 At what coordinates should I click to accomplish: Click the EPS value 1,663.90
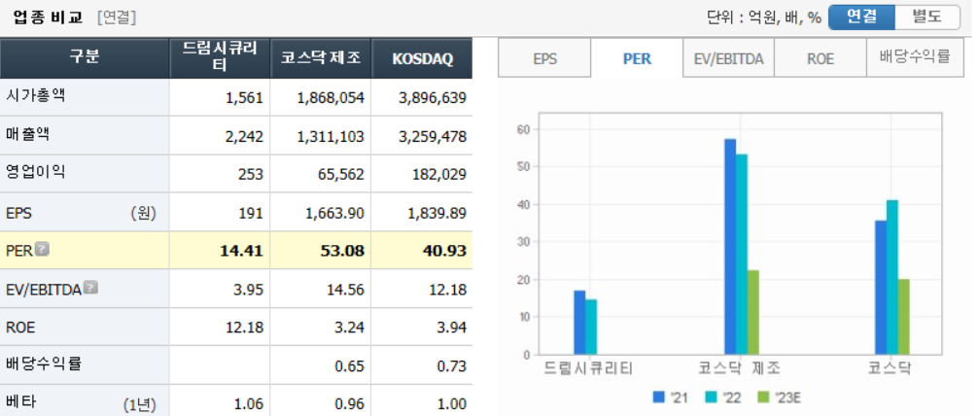pos(334,213)
